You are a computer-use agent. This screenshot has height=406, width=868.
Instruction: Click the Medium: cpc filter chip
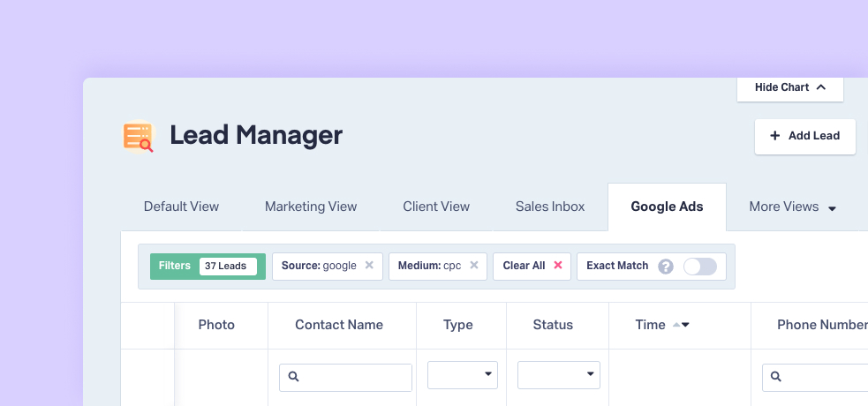438,266
